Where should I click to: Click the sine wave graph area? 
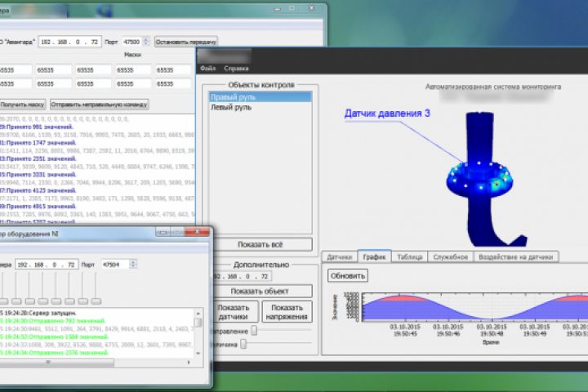coord(474,307)
